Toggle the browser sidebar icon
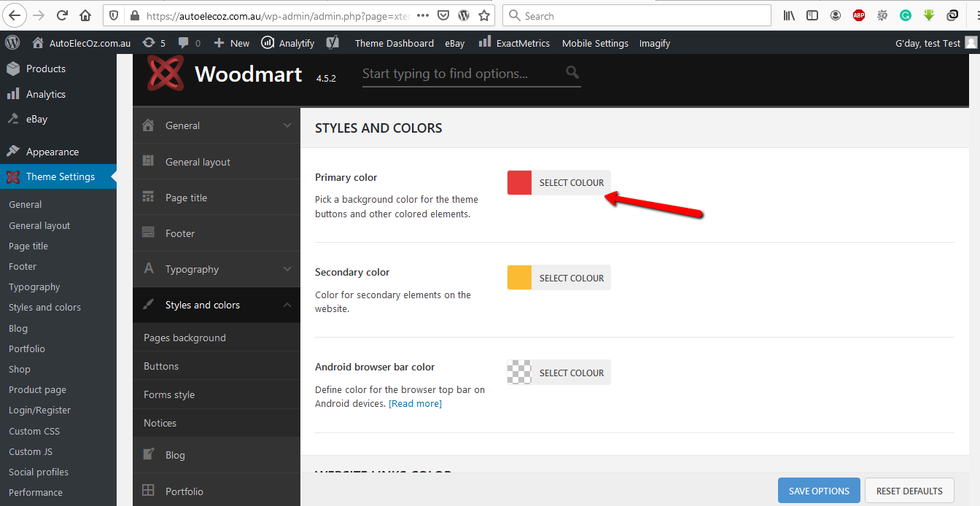980x506 pixels. pyautogui.click(x=812, y=15)
